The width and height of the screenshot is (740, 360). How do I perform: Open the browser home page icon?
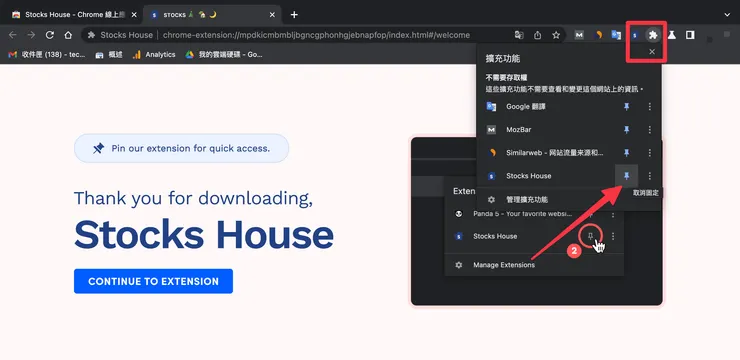pos(68,35)
